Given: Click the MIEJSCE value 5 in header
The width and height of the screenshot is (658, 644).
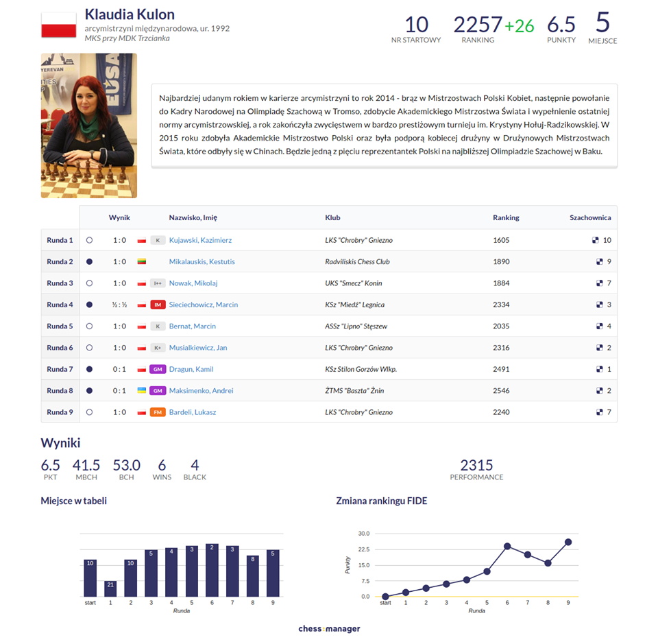Looking at the screenshot, I should (x=602, y=22).
